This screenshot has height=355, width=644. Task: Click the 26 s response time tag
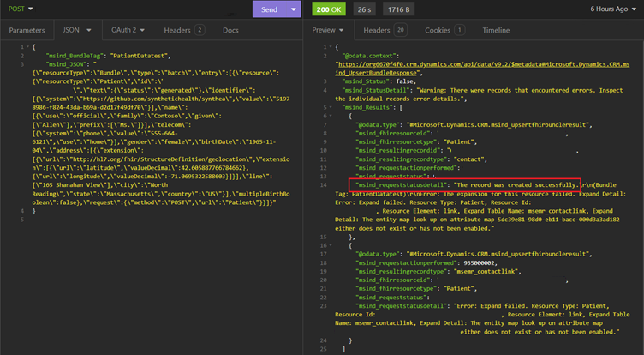coord(364,9)
